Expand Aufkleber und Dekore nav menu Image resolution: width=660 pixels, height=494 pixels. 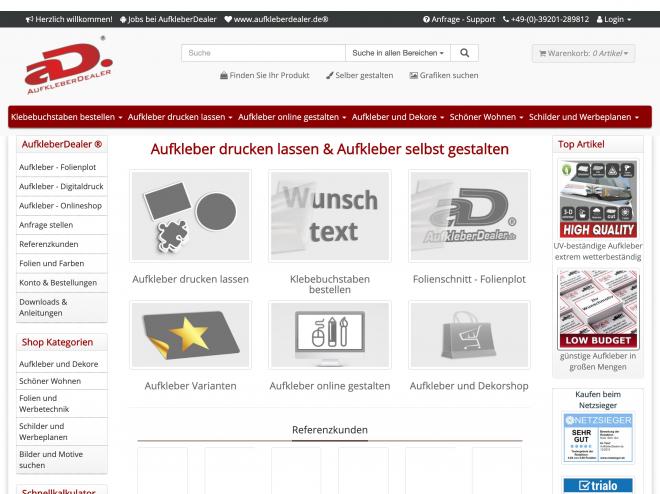point(398,117)
